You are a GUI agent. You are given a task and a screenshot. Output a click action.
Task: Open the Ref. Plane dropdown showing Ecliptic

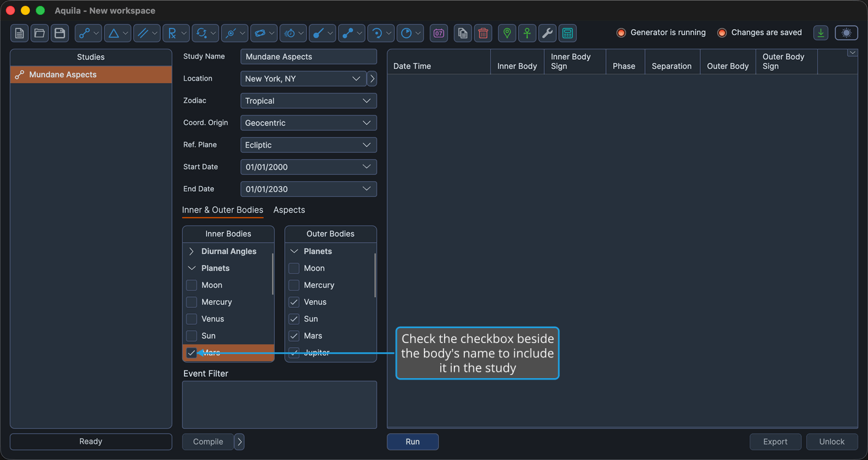point(309,145)
